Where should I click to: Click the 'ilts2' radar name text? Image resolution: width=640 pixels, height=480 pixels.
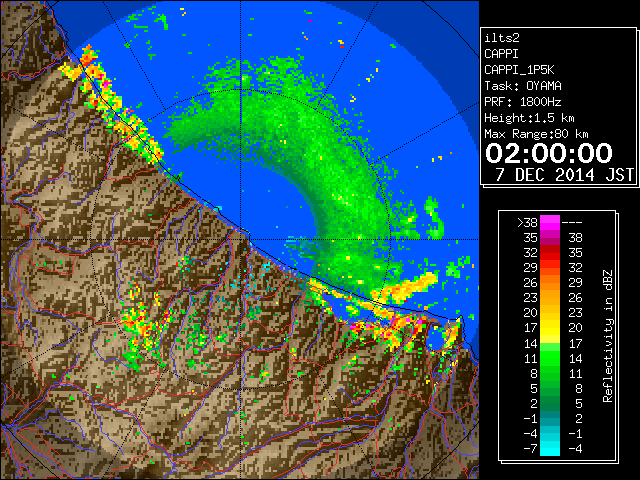[x=502, y=38]
